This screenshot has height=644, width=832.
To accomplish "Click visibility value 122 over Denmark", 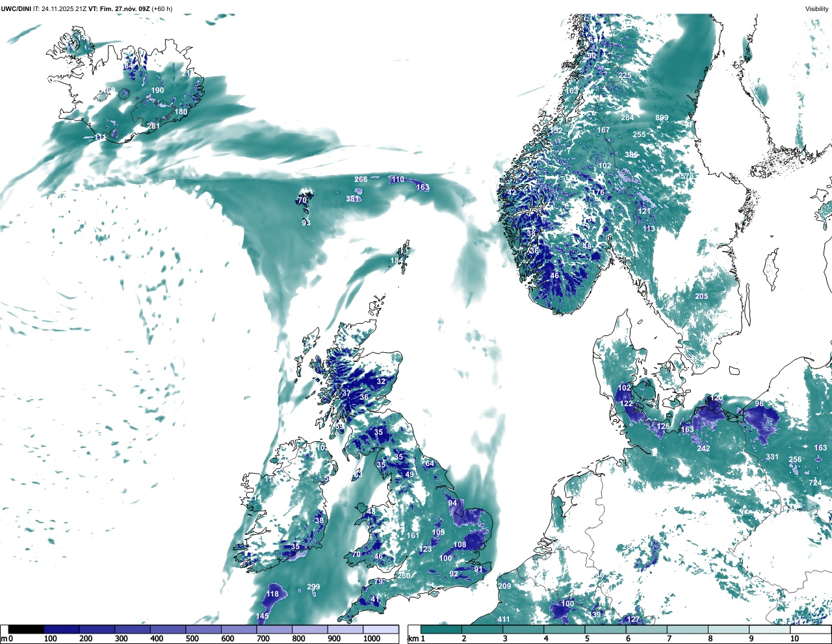I will [x=626, y=404].
